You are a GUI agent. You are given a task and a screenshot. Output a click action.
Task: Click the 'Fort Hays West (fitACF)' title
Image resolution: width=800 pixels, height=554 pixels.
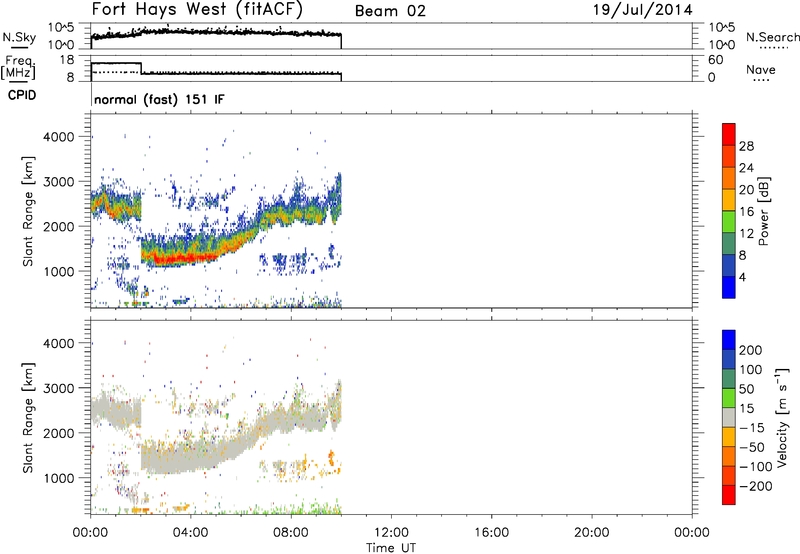(x=197, y=9)
